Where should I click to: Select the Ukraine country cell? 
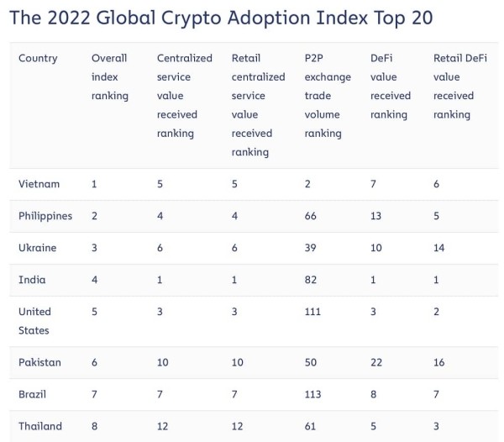(x=39, y=248)
